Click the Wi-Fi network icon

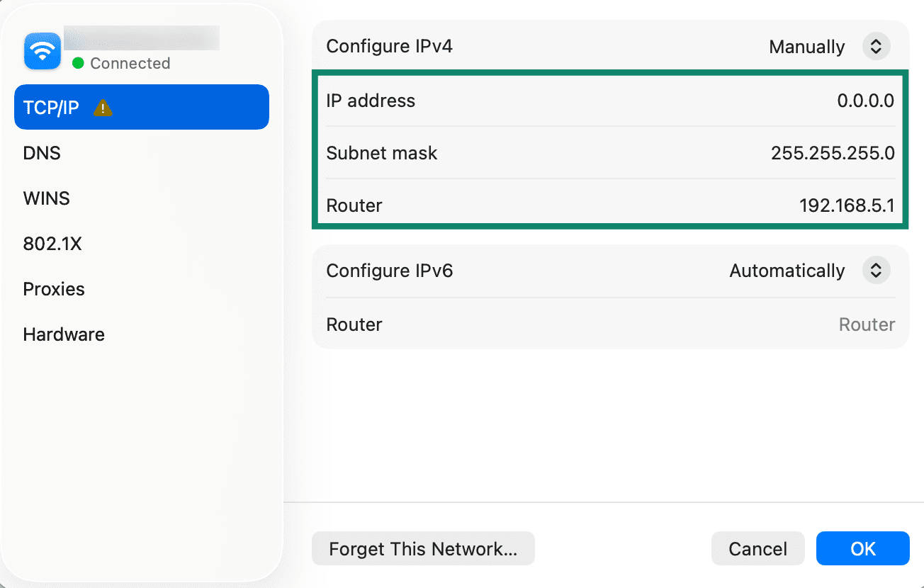pos(42,50)
